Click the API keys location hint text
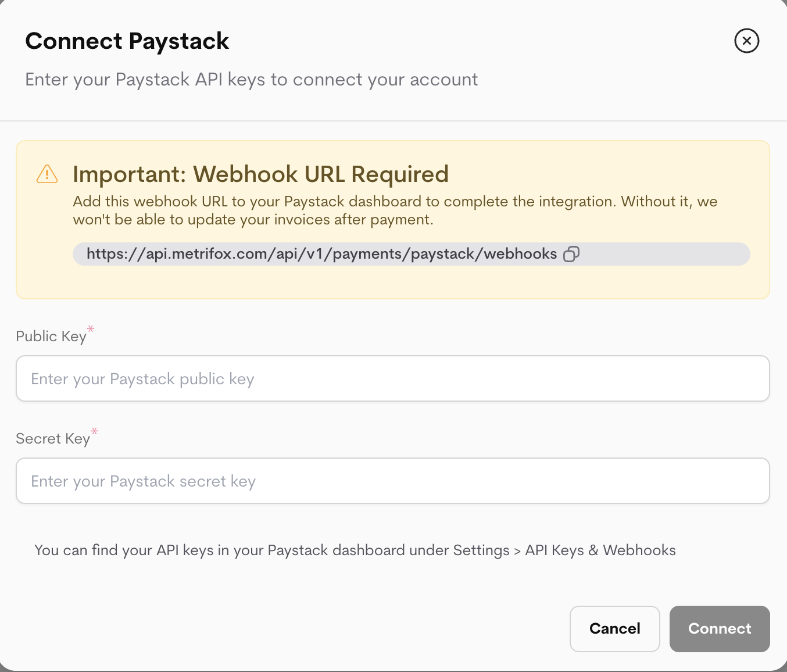Image resolution: width=787 pixels, height=672 pixels. tap(356, 550)
